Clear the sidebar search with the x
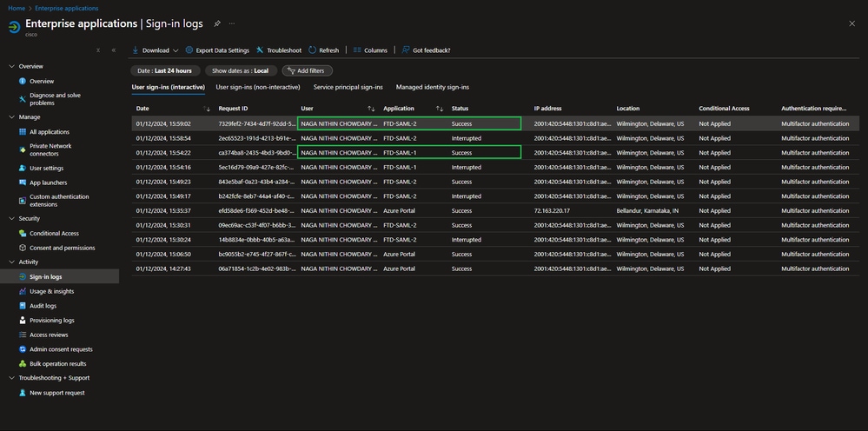The width and height of the screenshot is (868, 431). point(98,50)
